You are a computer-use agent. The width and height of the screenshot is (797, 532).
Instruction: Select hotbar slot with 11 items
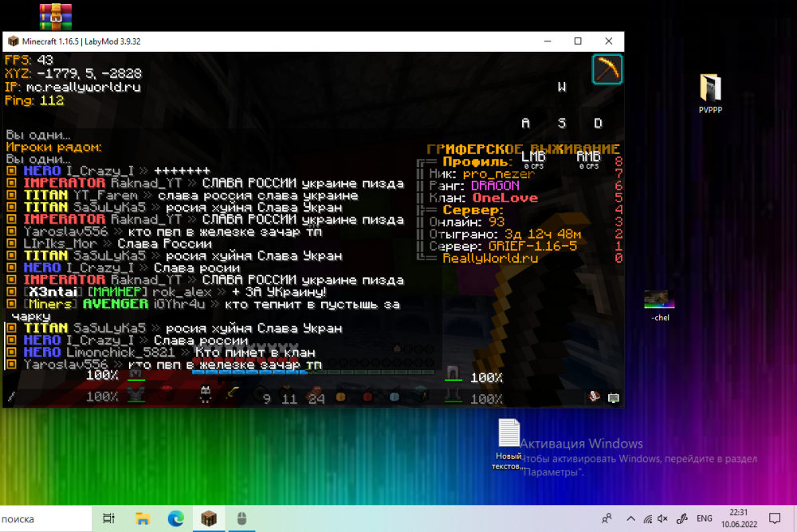click(x=289, y=395)
